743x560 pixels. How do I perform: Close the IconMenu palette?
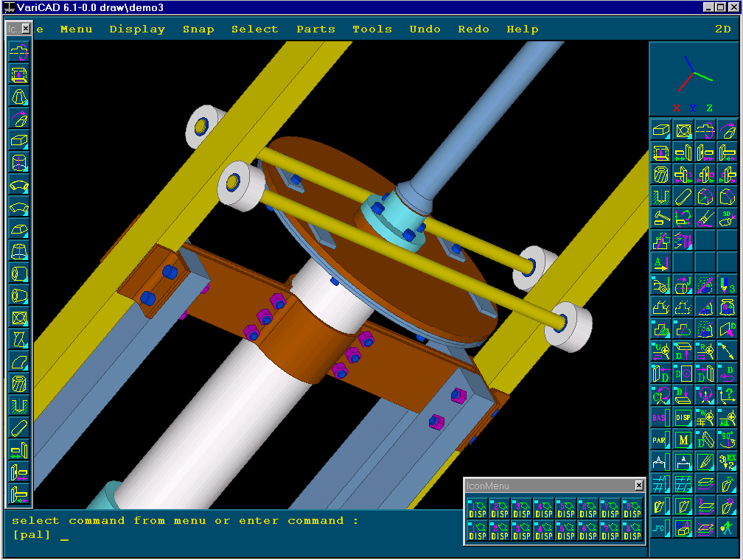tap(638, 486)
